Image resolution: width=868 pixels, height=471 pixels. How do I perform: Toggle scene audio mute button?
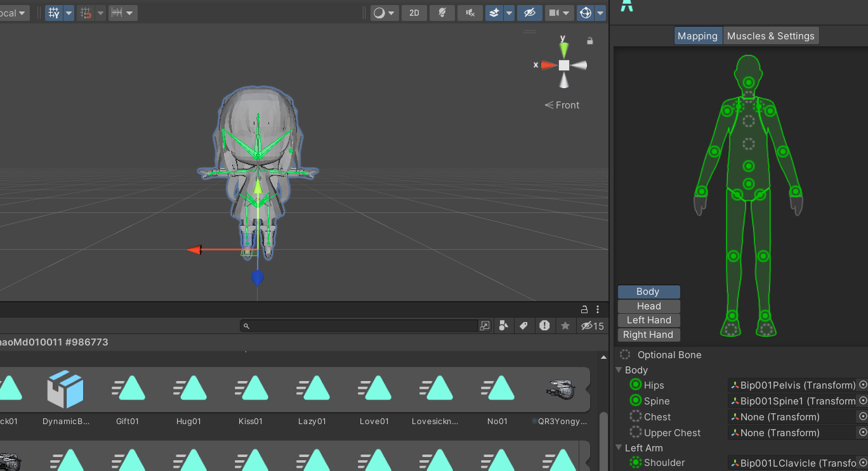tap(470, 13)
